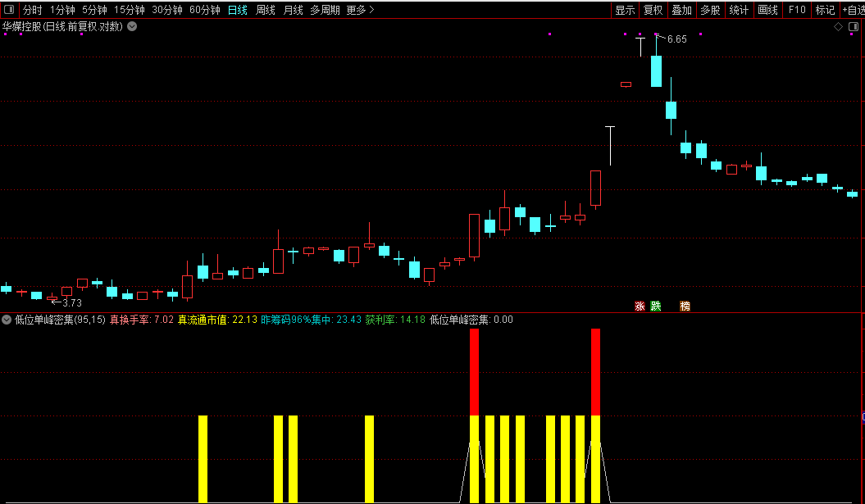The image size is (865, 504).
Task: Click the diamond icon at chart top right
Action: click(839, 26)
